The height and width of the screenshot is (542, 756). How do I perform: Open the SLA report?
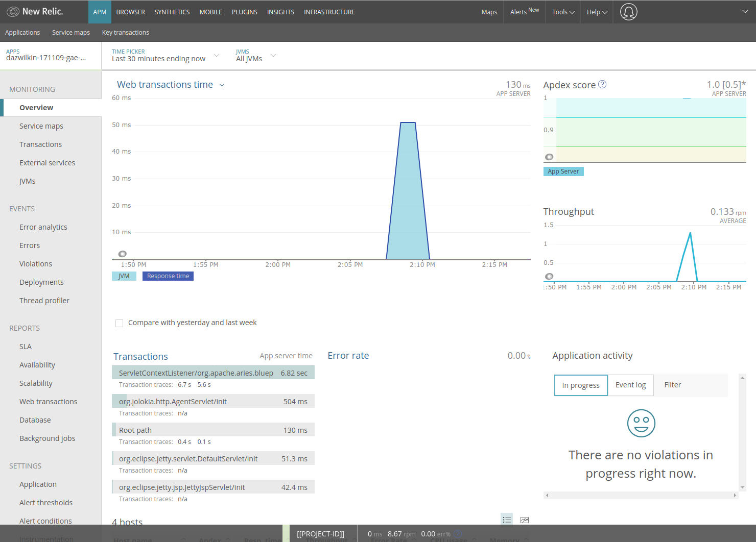click(26, 347)
